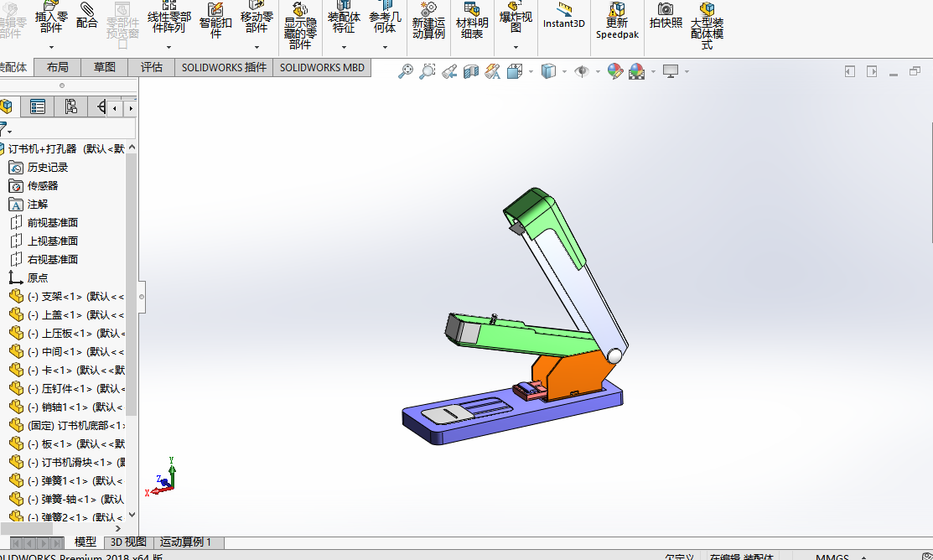933x560 pixels.
Task: Select the (固定) 订书机底部 component
Action: click(67, 426)
